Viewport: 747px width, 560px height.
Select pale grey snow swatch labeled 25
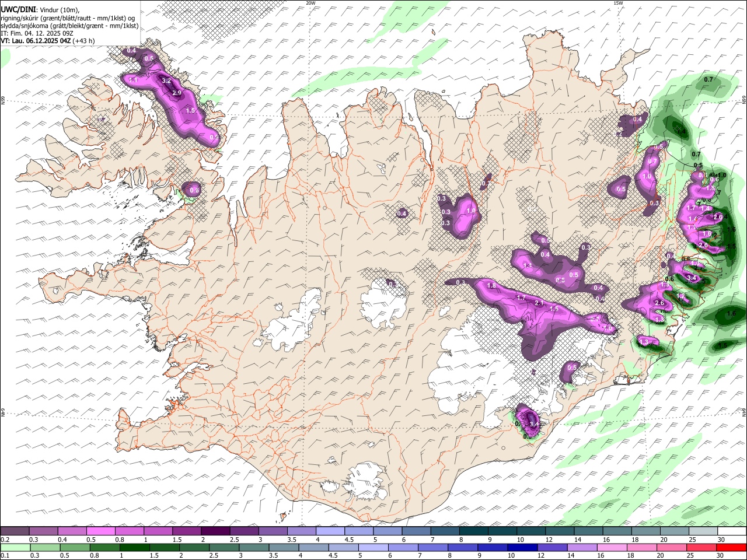703,531
